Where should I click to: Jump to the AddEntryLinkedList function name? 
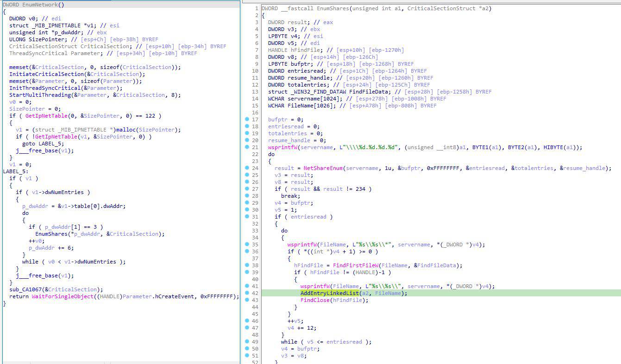click(329, 293)
